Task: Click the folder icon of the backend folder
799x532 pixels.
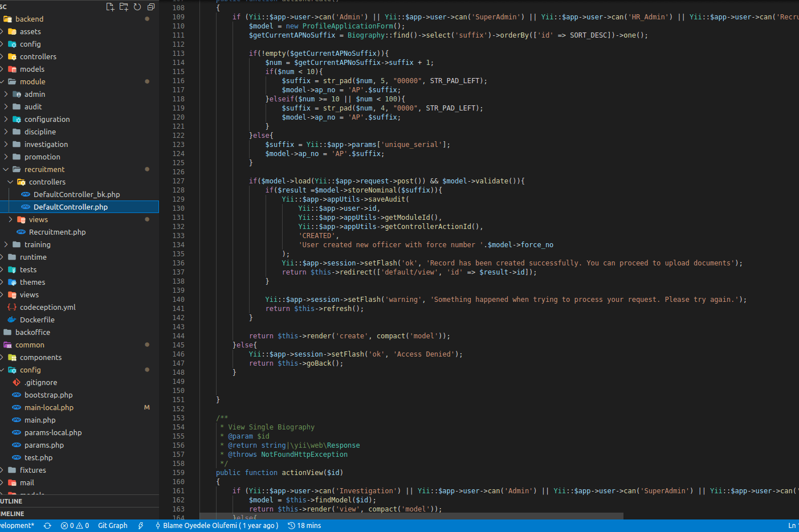Action: [x=7, y=19]
